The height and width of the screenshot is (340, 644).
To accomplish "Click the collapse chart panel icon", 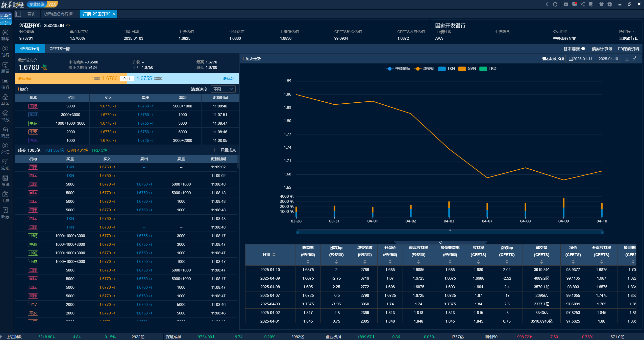I will click(635, 59).
